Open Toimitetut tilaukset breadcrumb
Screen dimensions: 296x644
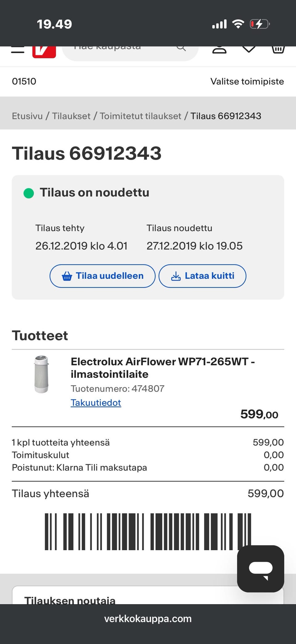[140, 116]
